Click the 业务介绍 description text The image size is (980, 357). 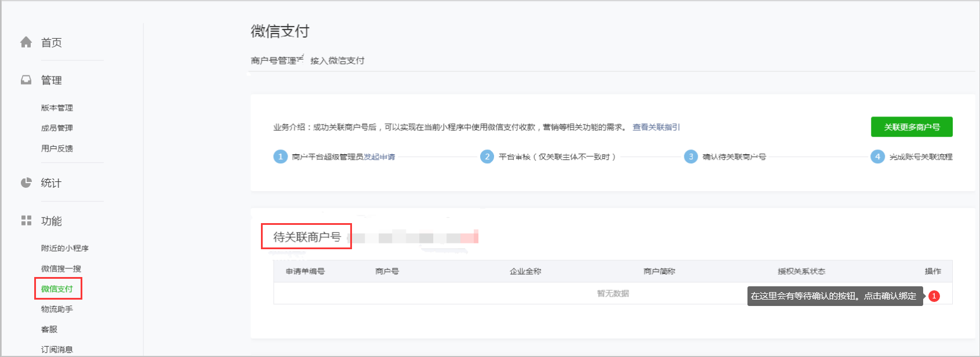(x=449, y=127)
